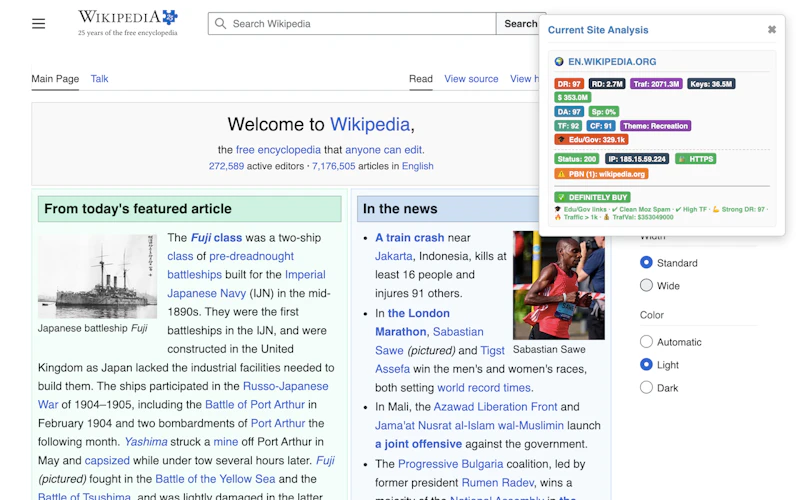The image size is (800, 500).
Task: Follow the Yashima link
Action: [x=146, y=442]
